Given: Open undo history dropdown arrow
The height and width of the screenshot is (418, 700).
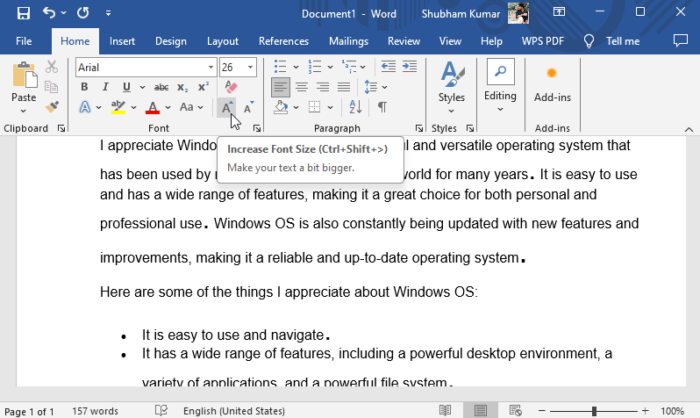Looking at the screenshot, I should click(63, 13).
